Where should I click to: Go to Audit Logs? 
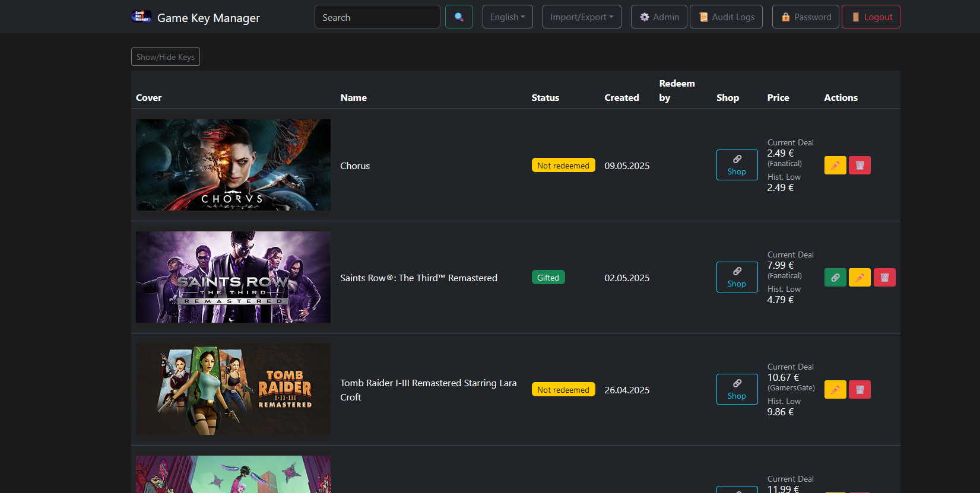[x=726, y=17]
